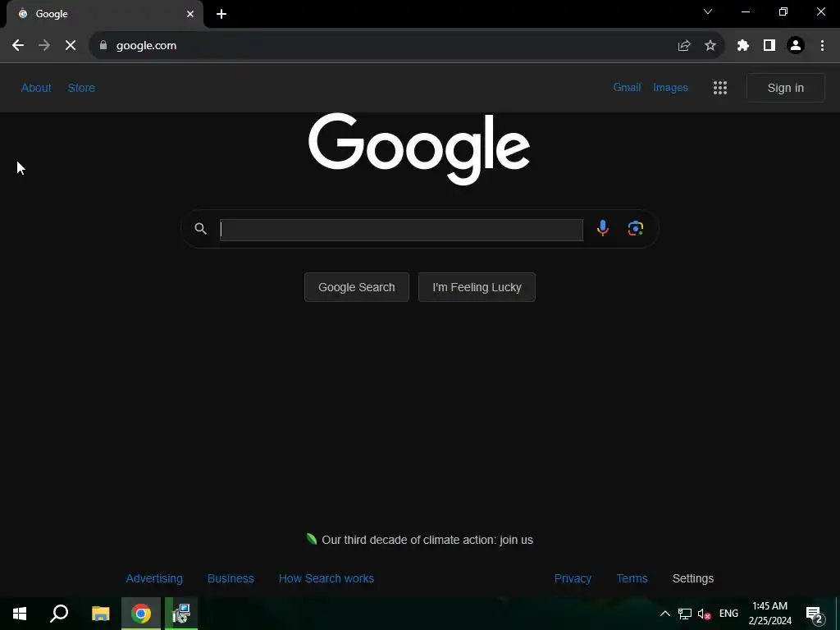Open the Business footer link
This screenshot has height=630, width=840.
tap(231, 578)
